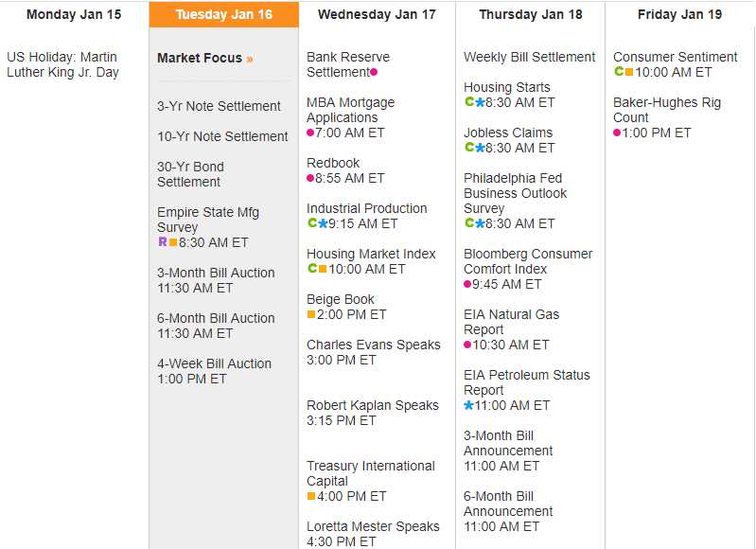756x549 pixels.
Task: Switch to the Wednesday Jan 17 header
Action: click(x=377, y=14)
